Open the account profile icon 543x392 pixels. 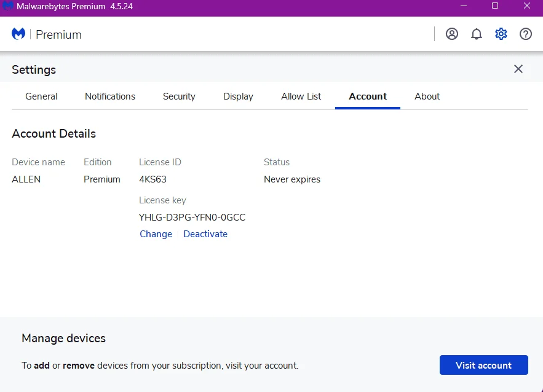pos(451,34)
